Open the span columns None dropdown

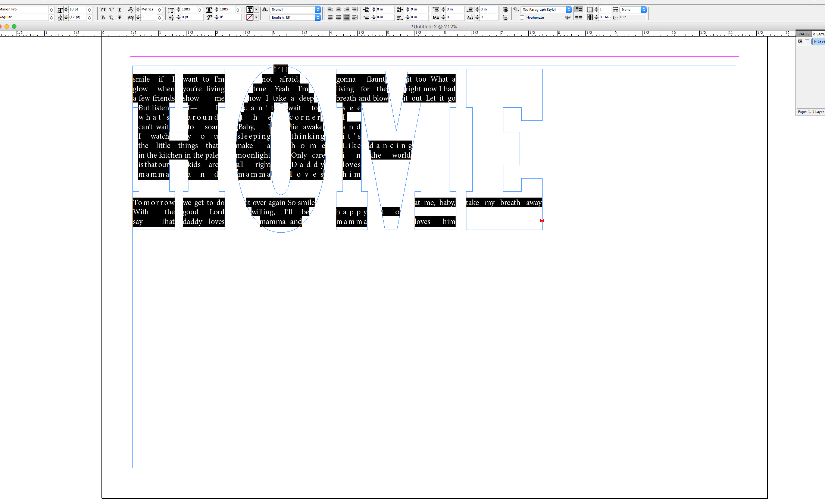(x=644, y=10)
